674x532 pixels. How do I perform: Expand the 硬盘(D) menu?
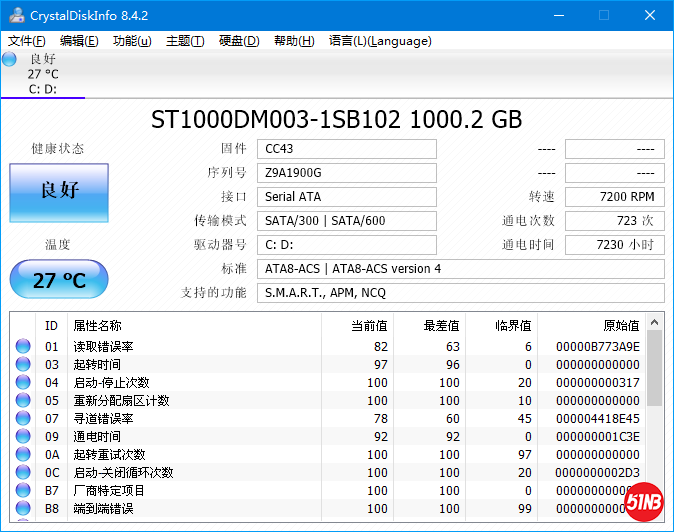coord(239,41)
